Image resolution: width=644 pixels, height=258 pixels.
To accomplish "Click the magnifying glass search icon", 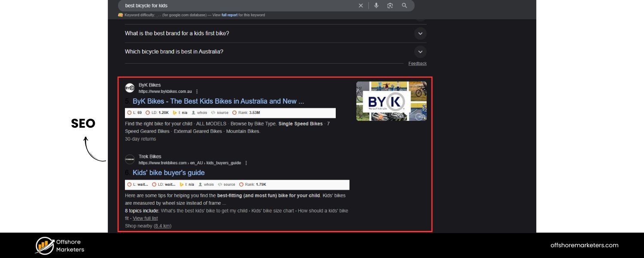I will click(404, 6).
